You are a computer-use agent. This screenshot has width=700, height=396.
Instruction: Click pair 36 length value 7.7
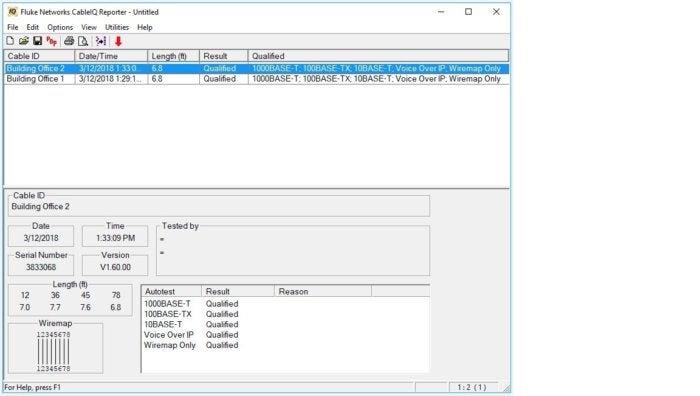pyautogui.click(x=55, y=307)
